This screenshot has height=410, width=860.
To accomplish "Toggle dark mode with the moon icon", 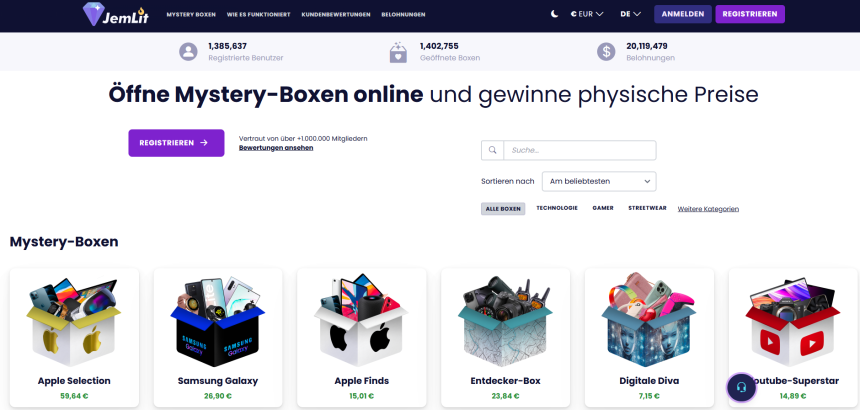I will click(555, 14).
